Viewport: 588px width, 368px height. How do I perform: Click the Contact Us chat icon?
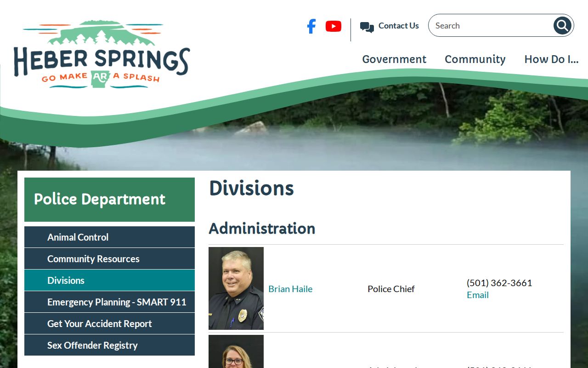(x=367, y=27)
